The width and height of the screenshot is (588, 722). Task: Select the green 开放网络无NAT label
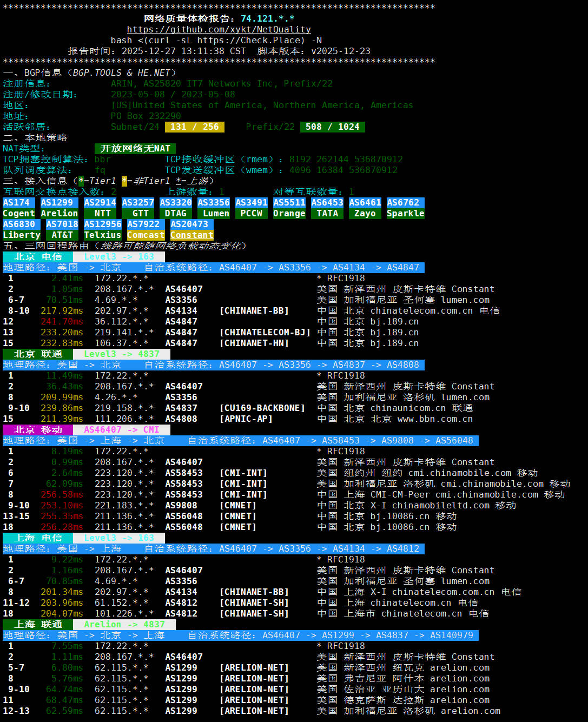135,149
